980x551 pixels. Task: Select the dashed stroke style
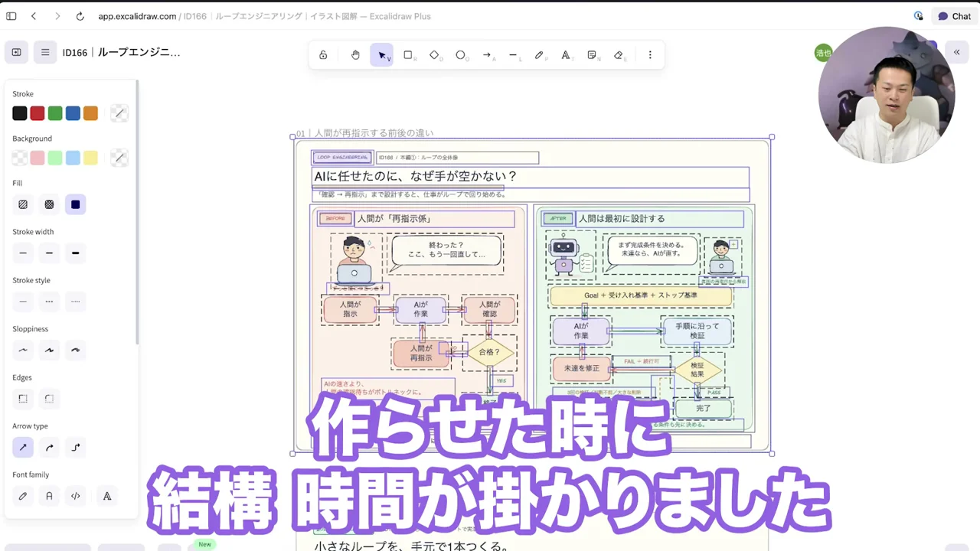(x=49, y=302)
